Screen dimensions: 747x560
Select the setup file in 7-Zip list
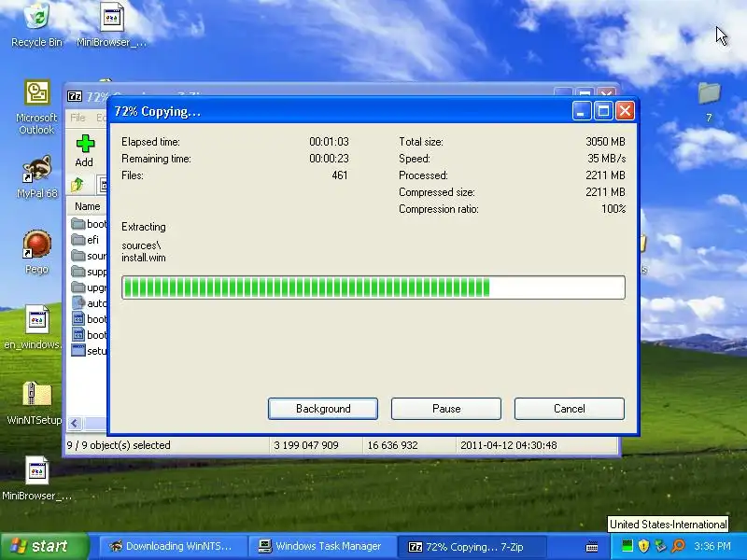tap(89, 351)
